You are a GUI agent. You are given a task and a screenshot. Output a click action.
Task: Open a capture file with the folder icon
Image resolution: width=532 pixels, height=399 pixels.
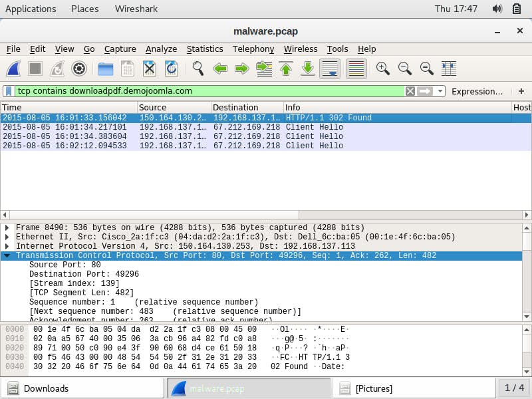pyautogui.click(x=106, y=69)
